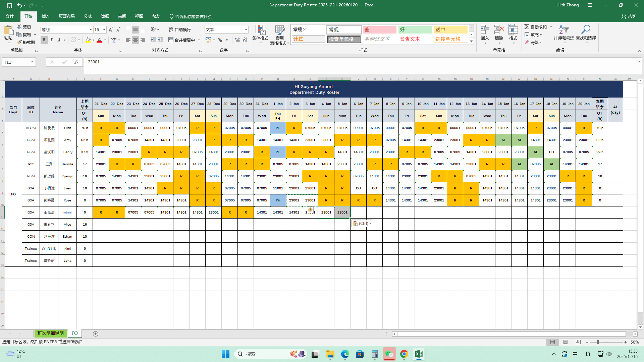644x362 pixels.
Task: Toggle Italic formatting button
Action: click(x=51, y=40)
